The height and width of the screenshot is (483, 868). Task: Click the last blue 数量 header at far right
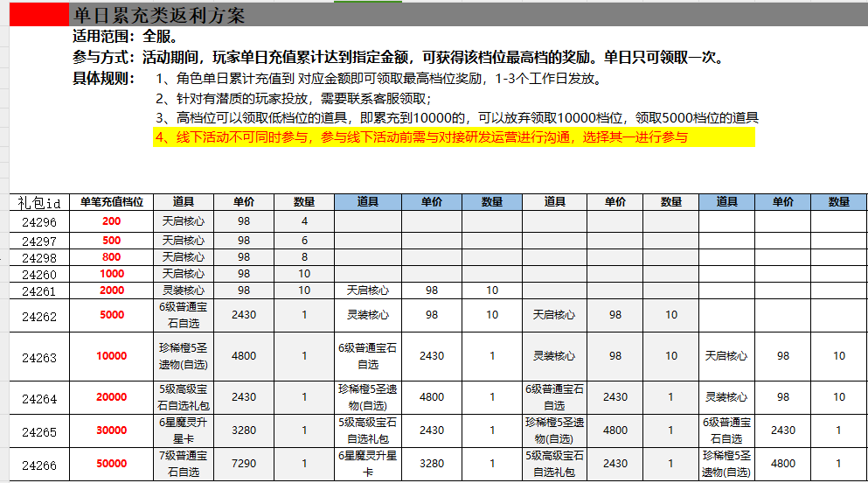click(838, 202)
